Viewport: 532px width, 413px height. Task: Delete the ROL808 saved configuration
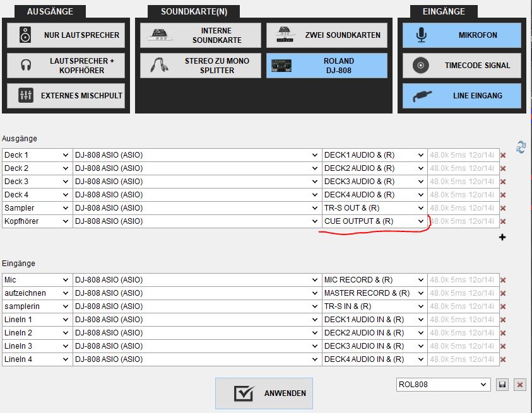(520, 385)
